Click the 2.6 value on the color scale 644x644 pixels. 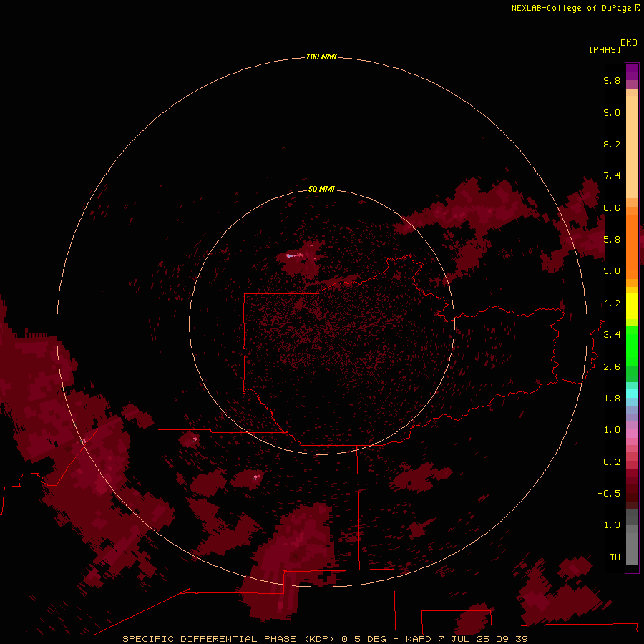[x=612, y=367]
